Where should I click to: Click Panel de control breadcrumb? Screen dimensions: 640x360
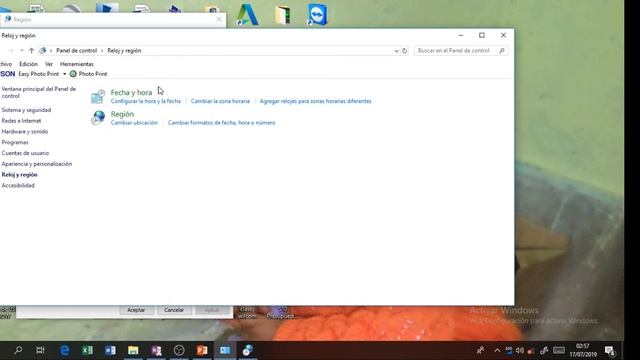(x=77, y=51)
